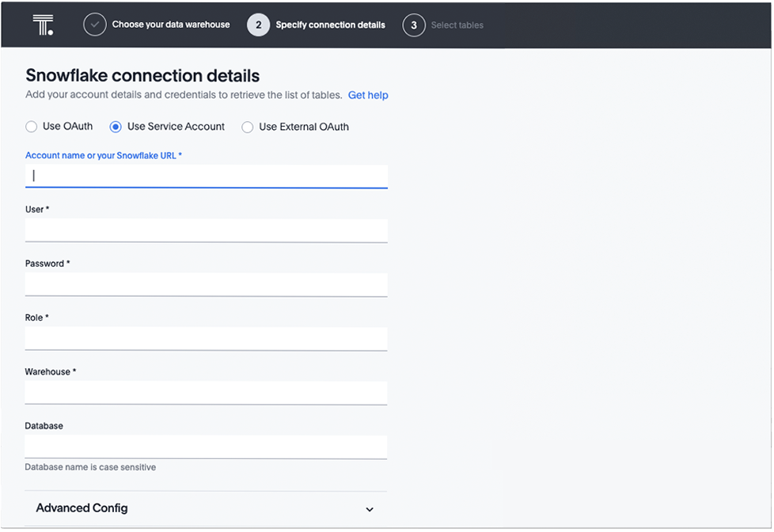Click into the Database field
The height and width of the screenshot is (532, 774).
[x=206, y=446]
